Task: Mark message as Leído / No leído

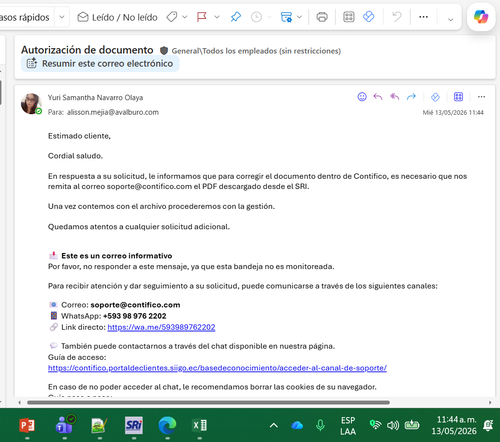Action: [117, 17]
